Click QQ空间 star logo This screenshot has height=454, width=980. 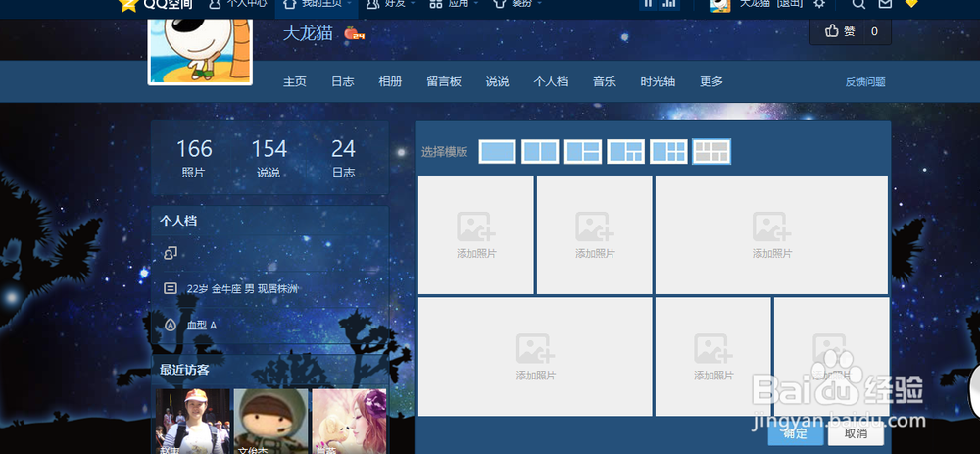click(155, 5)
